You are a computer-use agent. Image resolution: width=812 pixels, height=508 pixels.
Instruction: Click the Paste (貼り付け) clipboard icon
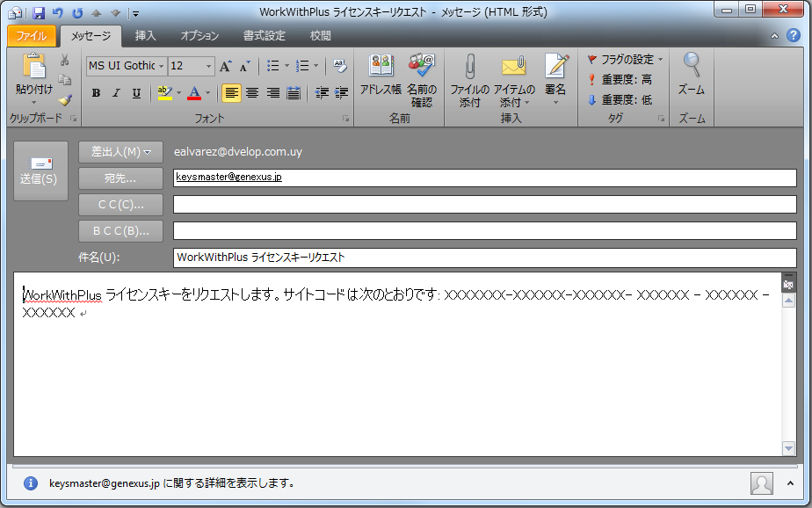pyautogui.click(x=33, y=68)
